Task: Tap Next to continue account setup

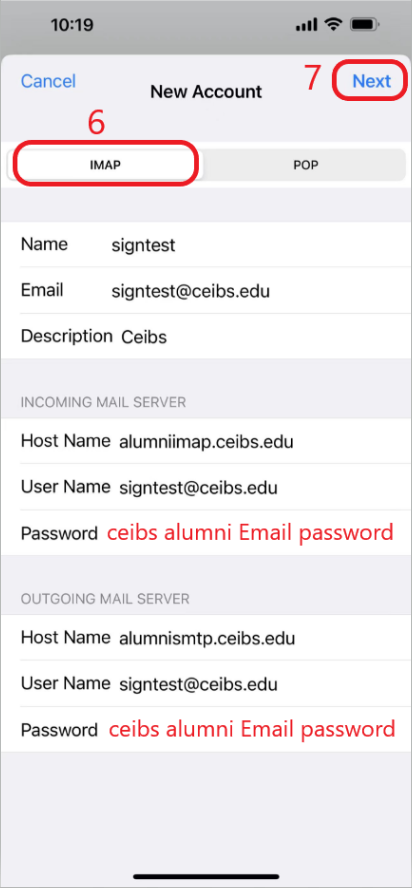Action: tap(372, 81)
